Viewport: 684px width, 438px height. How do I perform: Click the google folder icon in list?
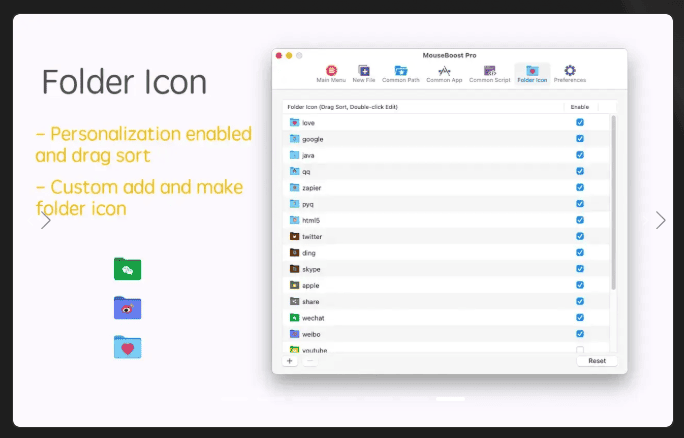(x=294, y=139)
